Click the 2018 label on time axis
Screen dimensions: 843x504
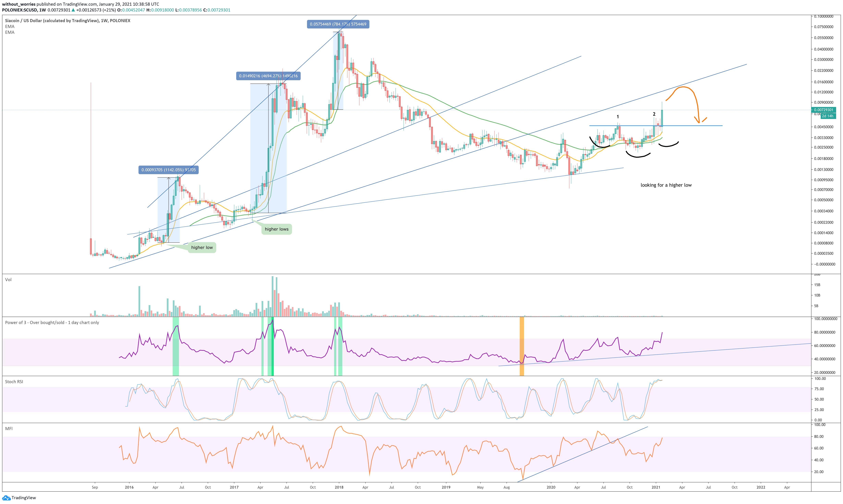(339, 487)
